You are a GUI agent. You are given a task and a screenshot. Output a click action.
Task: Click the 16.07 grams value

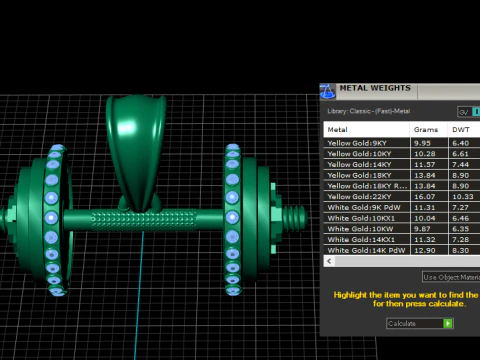425,197
